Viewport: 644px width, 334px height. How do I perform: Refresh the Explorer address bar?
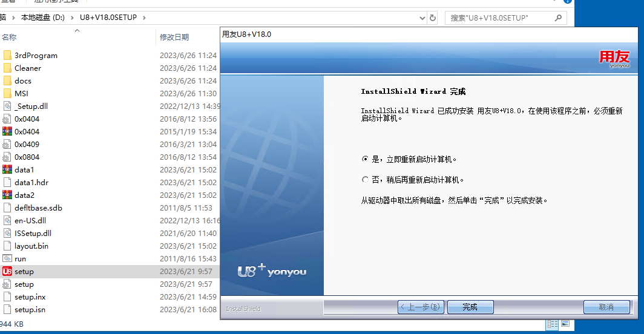point(433,18)
